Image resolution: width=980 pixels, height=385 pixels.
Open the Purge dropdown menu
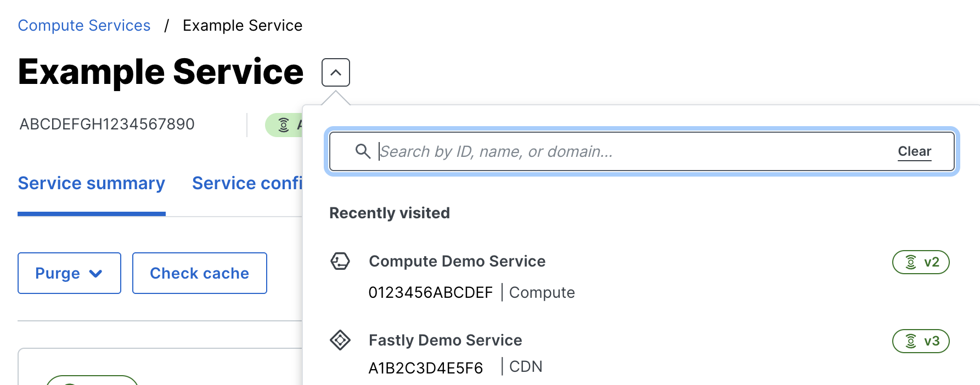pos(69,273)
